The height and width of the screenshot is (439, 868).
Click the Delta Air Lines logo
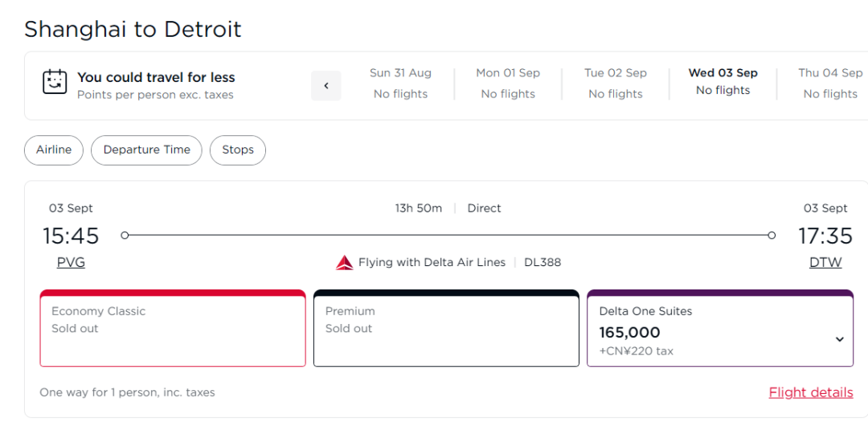pyautogui.click(x=344, y=262)
